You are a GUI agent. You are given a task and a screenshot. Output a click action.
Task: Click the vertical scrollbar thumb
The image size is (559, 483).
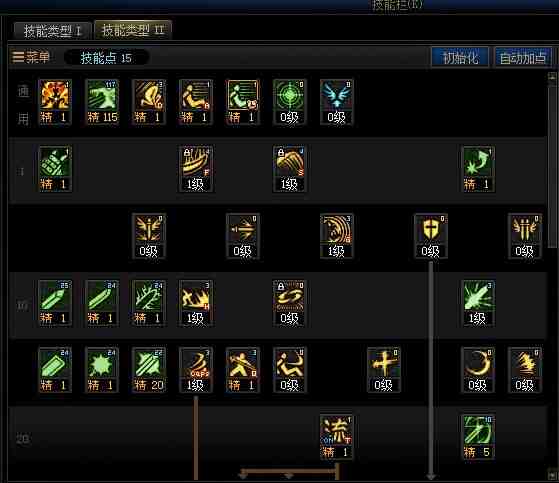pyautogui.click(x=552, y=164)
